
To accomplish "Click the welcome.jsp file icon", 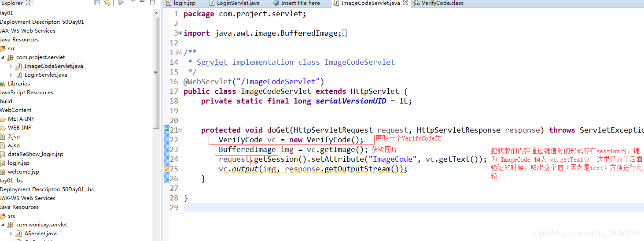I will (x=3, y=172).
